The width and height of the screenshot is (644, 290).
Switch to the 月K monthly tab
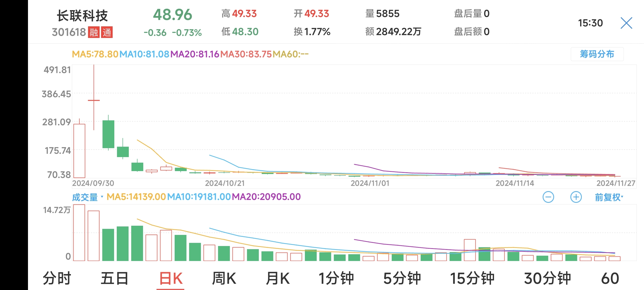pos(278,278)
